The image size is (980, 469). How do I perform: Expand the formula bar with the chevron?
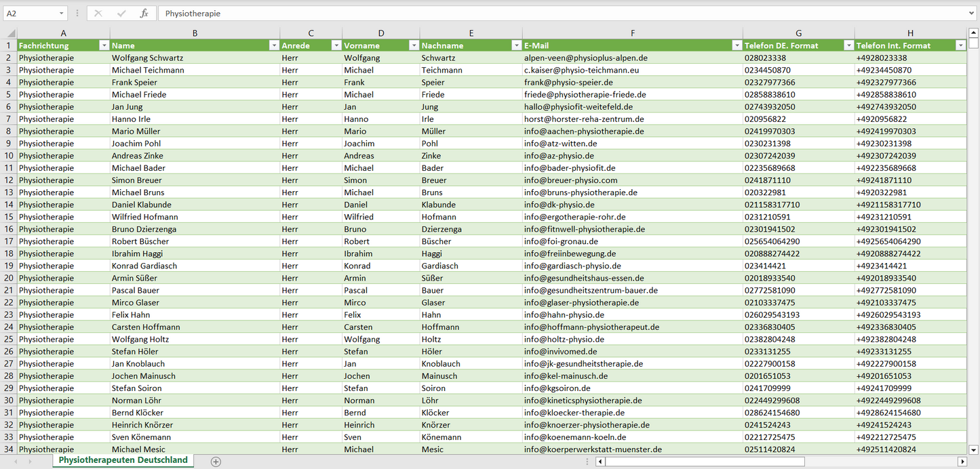[x=972, y=14]
